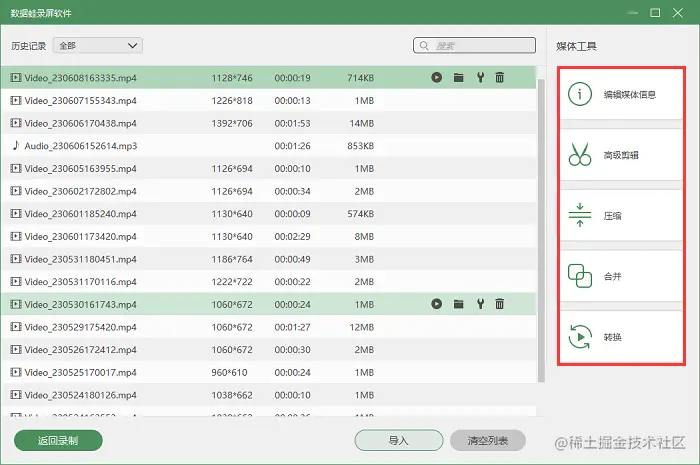This screenshot has height=465, width=700.
Task: Click the 00:01:26 audio duration cell
Action: (x=292, y=146)
